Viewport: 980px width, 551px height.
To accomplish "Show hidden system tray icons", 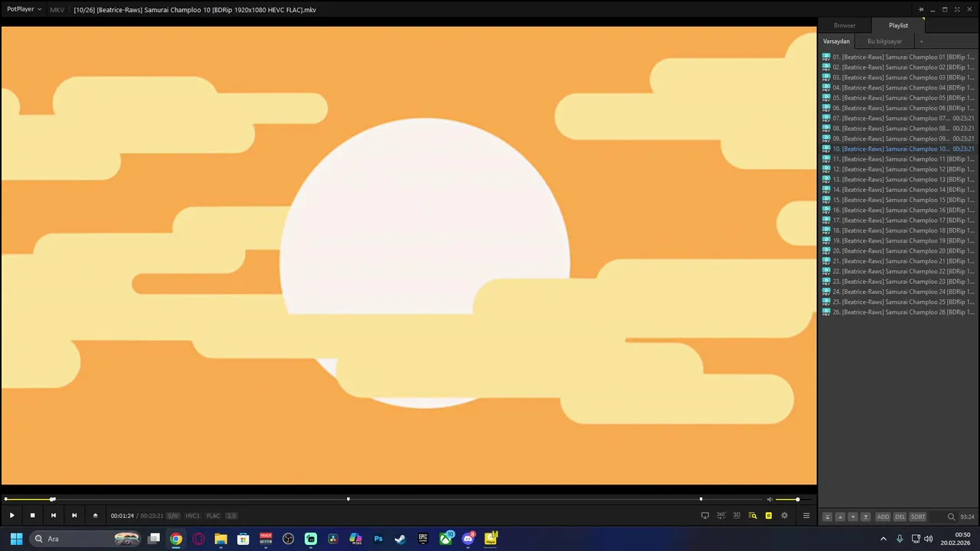I will coord(884,539).
